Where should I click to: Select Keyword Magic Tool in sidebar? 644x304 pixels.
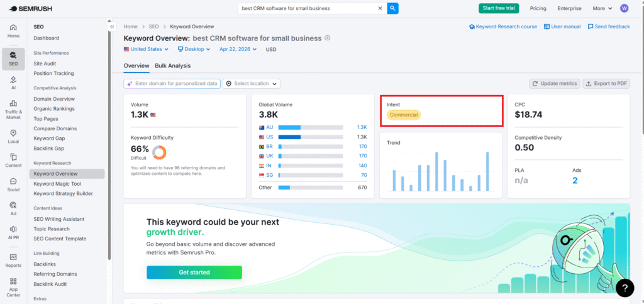(x=57, y=184)
